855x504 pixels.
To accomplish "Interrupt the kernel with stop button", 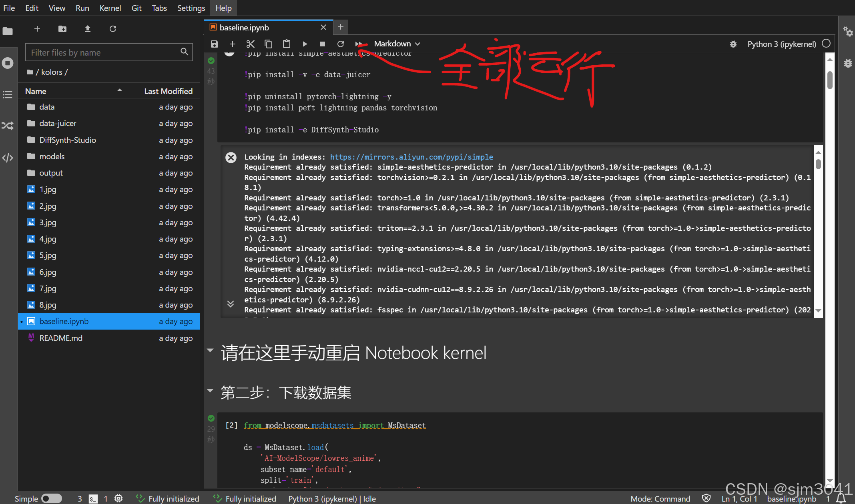I will 323,44.
